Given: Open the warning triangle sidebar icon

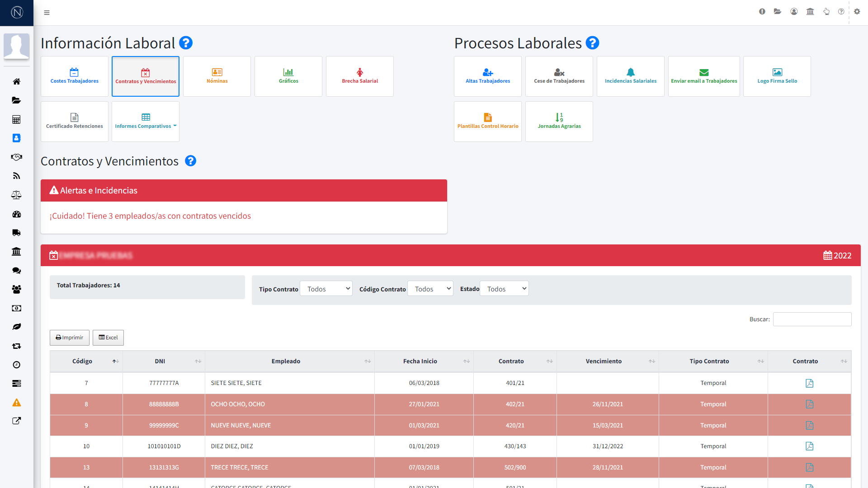Looking at the screenshot, I should [x=16, y=403].
